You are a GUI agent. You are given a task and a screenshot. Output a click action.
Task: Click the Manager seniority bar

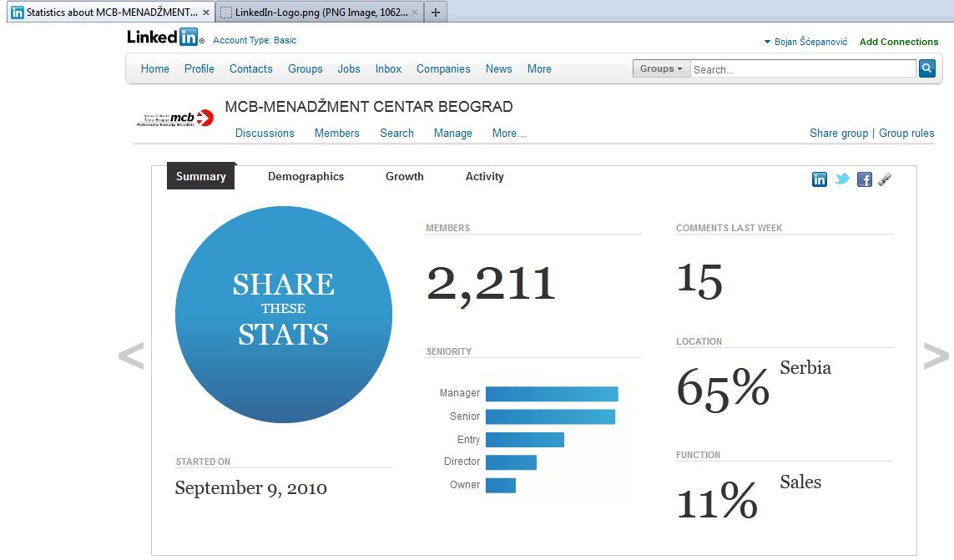tap(552, 394)
